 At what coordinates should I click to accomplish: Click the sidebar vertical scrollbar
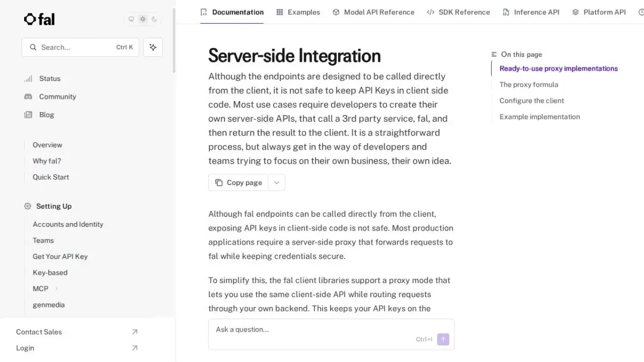(x=174, y=40)
